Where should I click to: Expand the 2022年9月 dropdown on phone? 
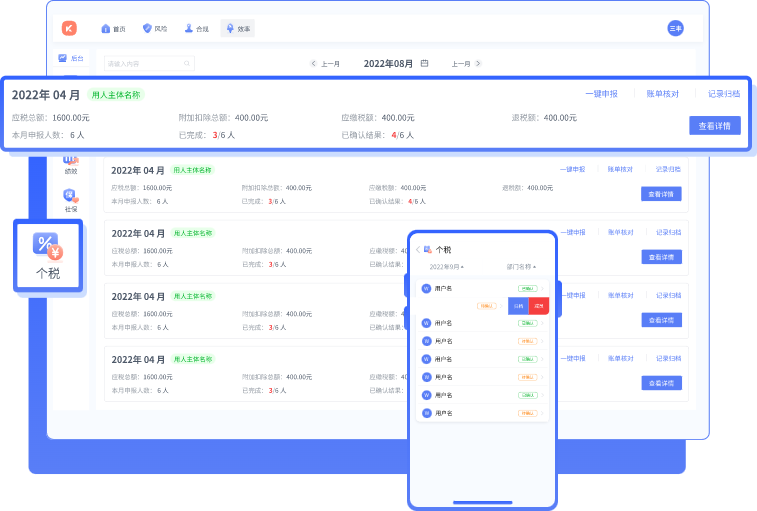[x=447, y=268]
